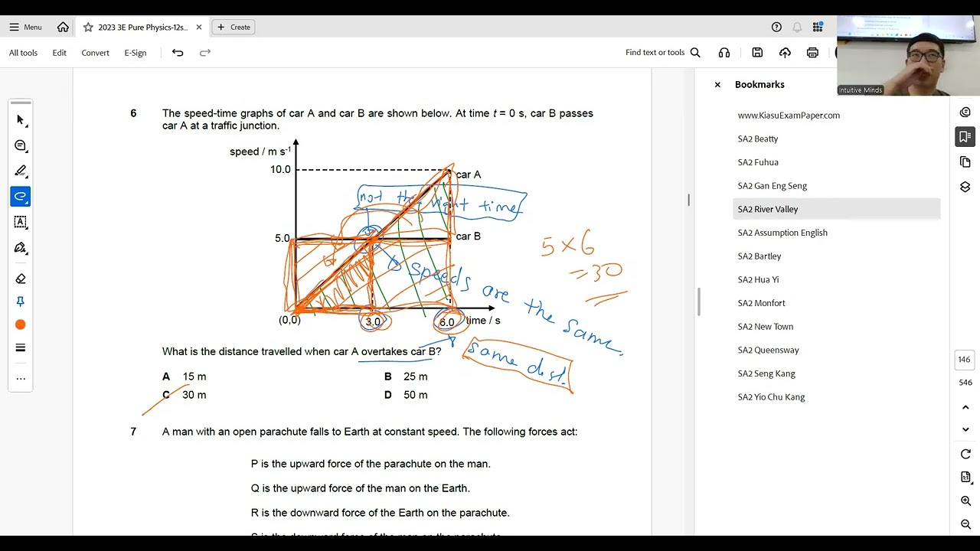The width and height of the screenshot is (980, 551).
Task: Save the document with the disk icon
Action: (x=757, y=53)
